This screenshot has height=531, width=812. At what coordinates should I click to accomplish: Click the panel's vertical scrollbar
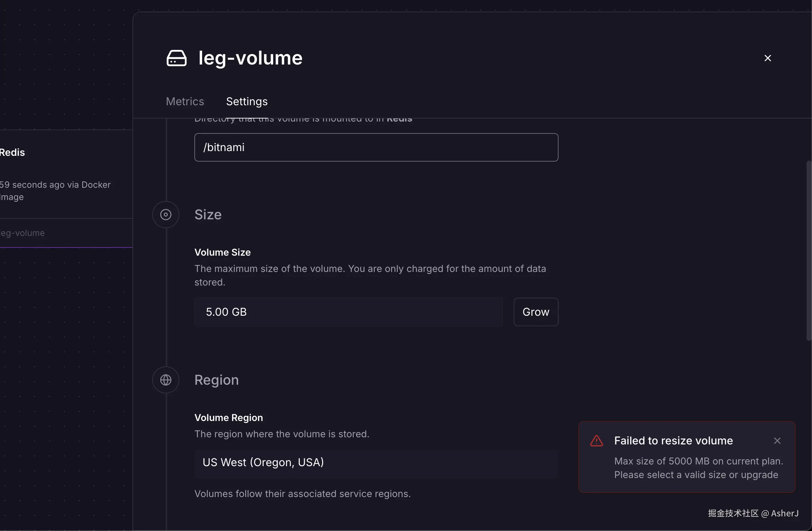pyautogui.click(x=808, y=251)
